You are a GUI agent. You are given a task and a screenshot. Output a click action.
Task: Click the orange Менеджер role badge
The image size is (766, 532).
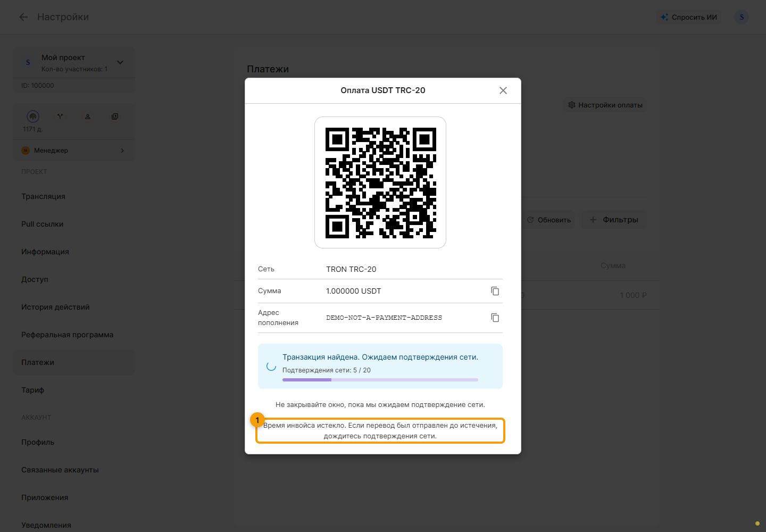coord(26,151)
